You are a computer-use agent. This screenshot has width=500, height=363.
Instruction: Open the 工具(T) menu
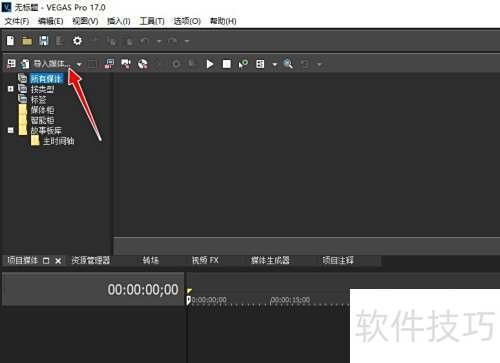pyautogui.click(x=152, y=21)
